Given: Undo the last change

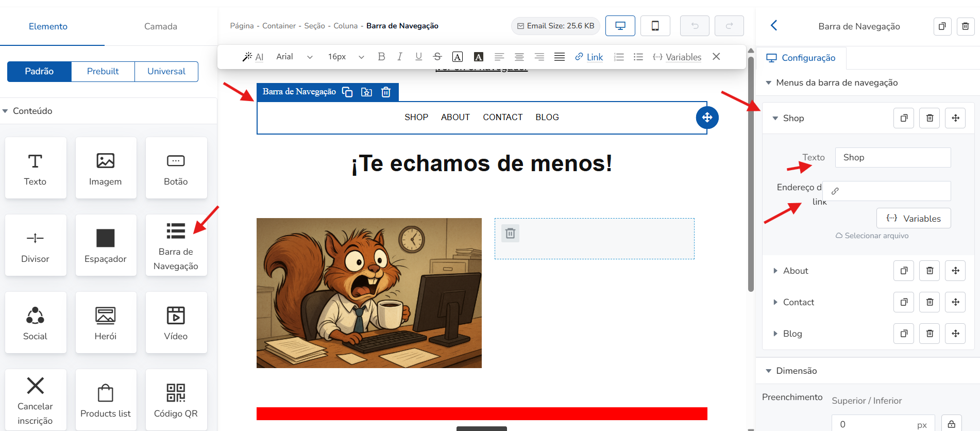Looking at the screenshot, I should (x=695, y=26).
